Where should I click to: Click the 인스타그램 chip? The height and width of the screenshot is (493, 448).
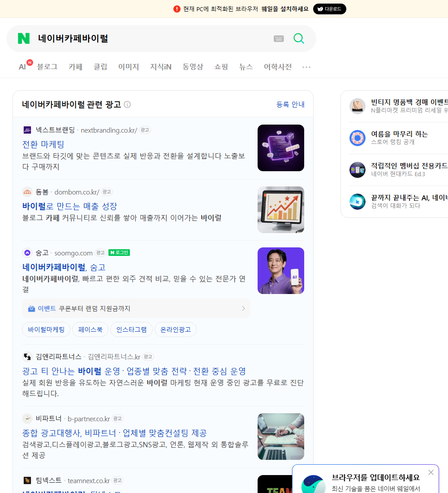pos(131,329)
